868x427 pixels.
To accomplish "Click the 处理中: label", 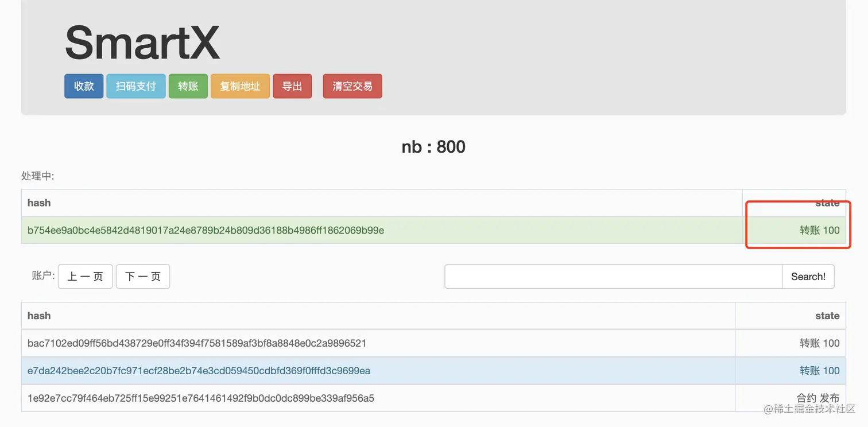I will tap(37, 176).
